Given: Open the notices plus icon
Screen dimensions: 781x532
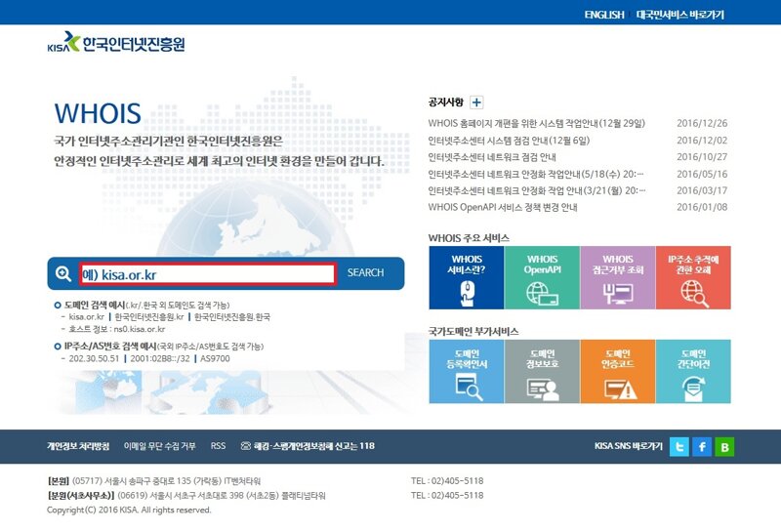Looking at the screenshot, I should tap(476, 102).
